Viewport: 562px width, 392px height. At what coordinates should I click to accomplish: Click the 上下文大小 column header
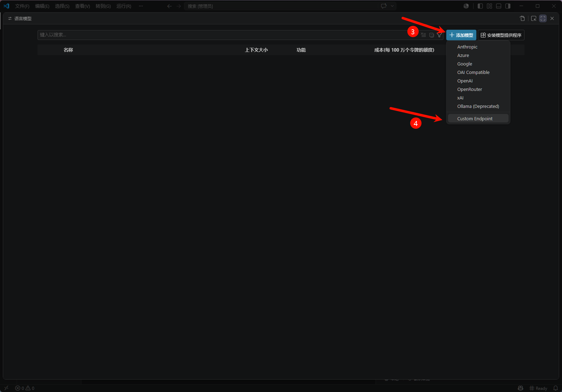tap(256, 50)
